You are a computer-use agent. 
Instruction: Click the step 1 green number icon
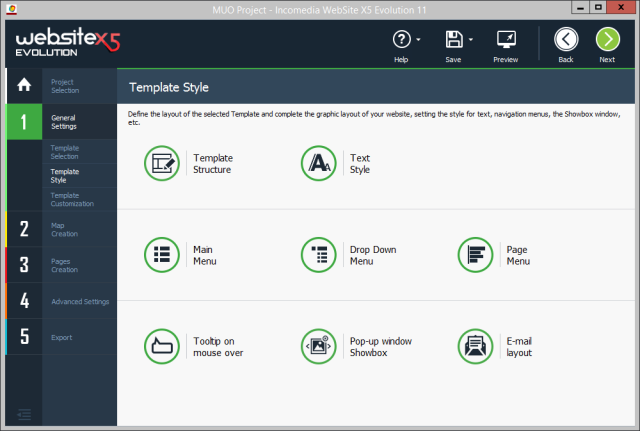click(24, 122)
